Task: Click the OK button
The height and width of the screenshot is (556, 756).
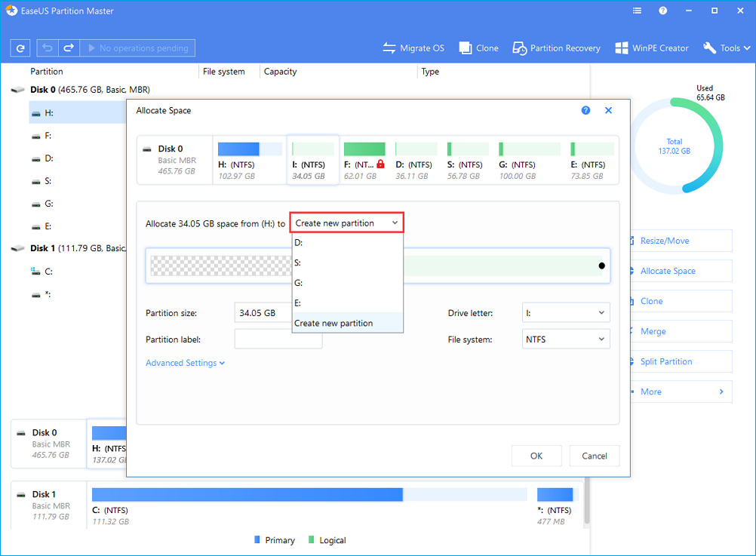Action: [536, 456]
